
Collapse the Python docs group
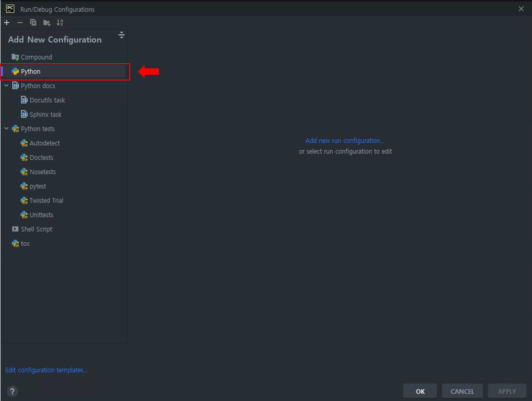click(x=6, y=85)
